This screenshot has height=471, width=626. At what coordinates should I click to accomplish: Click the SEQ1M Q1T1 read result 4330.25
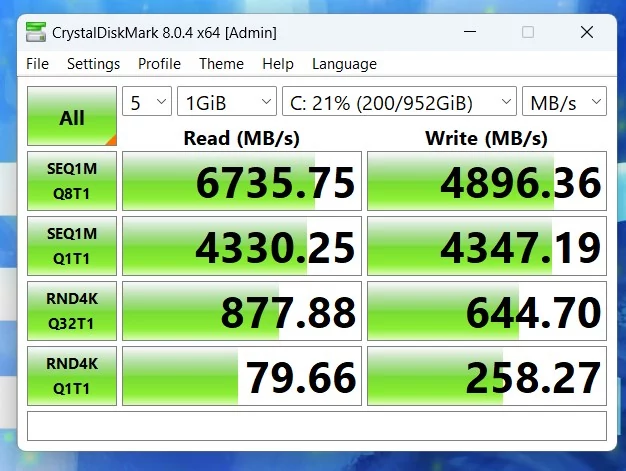[x=242, y=246]
